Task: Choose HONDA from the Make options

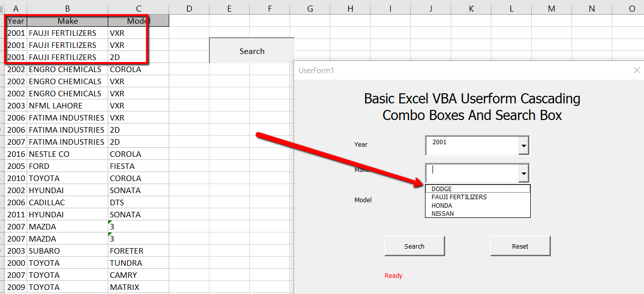Action: tap(442, 205)
